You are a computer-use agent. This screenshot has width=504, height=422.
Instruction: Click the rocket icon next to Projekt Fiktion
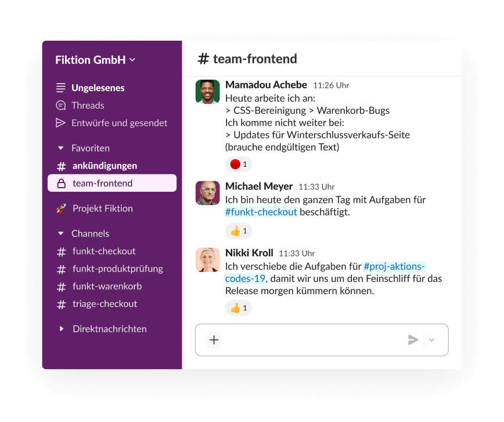61,208
